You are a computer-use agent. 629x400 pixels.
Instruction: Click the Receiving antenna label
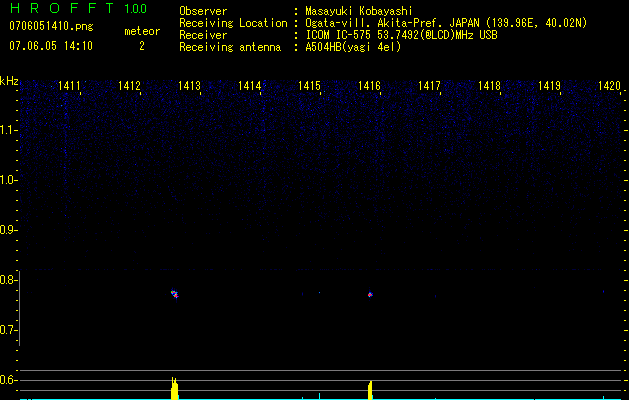click(230, 47)
